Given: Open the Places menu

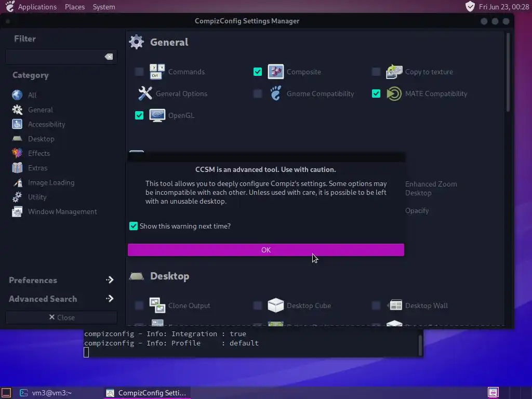Looking at the screenshot, I should click(x=75, y=7).
